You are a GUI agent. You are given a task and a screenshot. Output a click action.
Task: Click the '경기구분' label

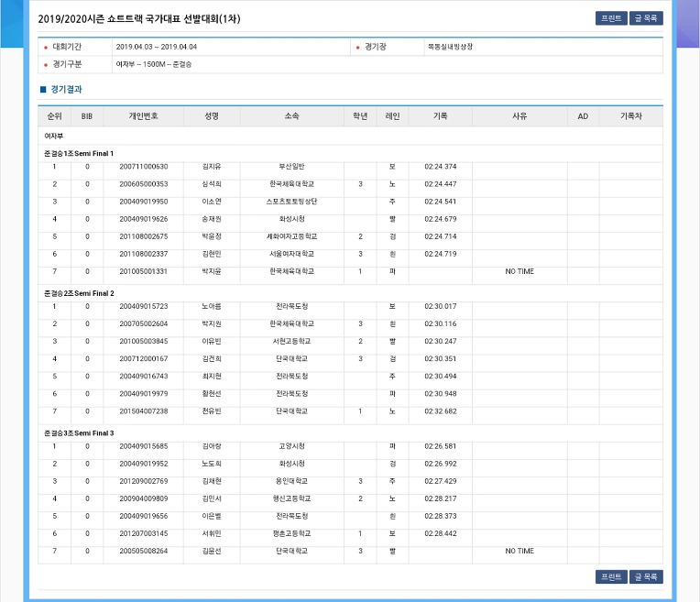click(67, 64)
